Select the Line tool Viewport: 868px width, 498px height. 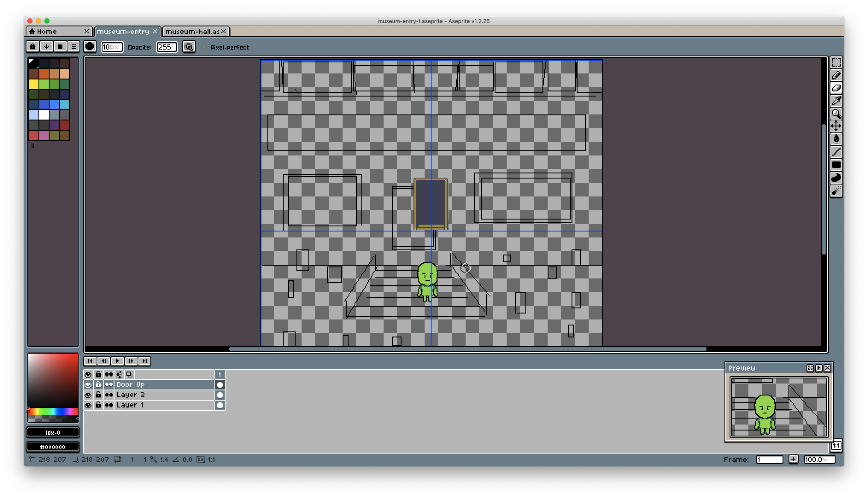coord(836,152)
